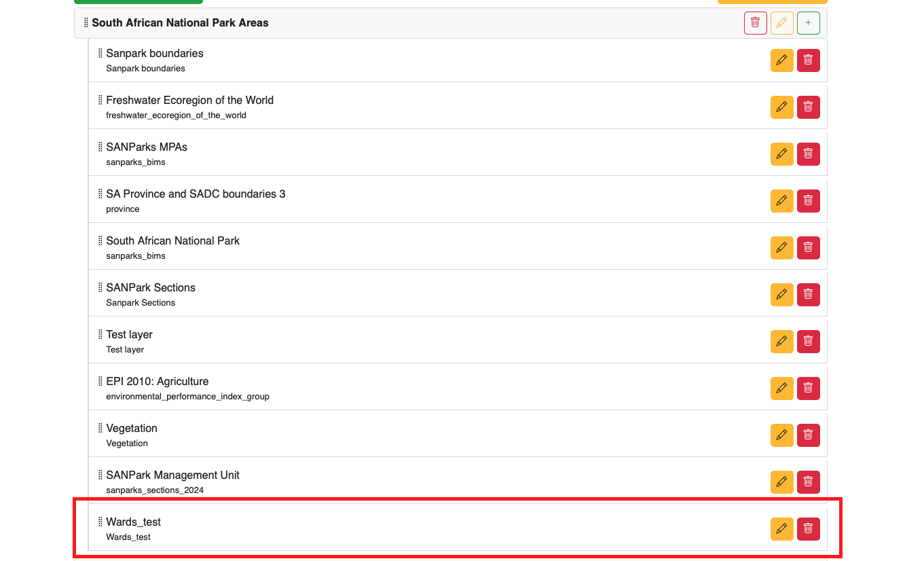Delete the Test layer entry
The height and width of the screenshot is (561, 924).
(x=808, y=342)
